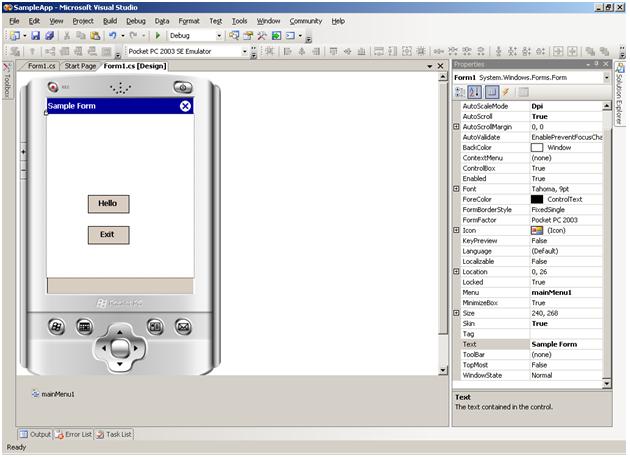Image resolution: width=630 pixels, height=457 pixels.
Task: Click the Align Rights layout icon
Action: coord(316,51)
